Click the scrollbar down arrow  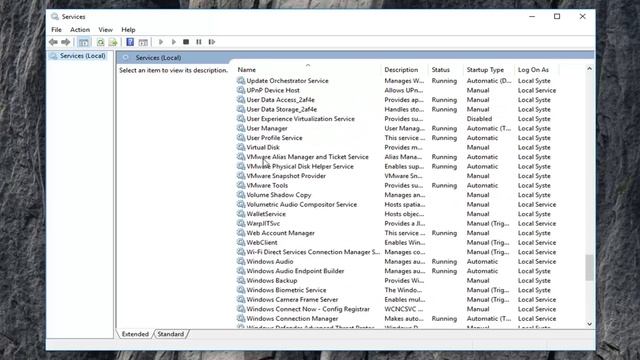[x=589, y=324]
